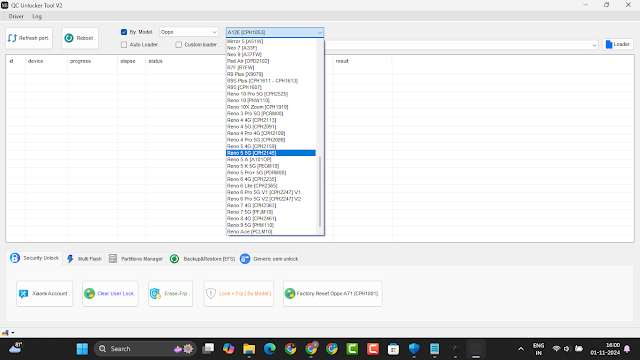Select Reno 3 Pro 5G entry

(x=271, y=113)
